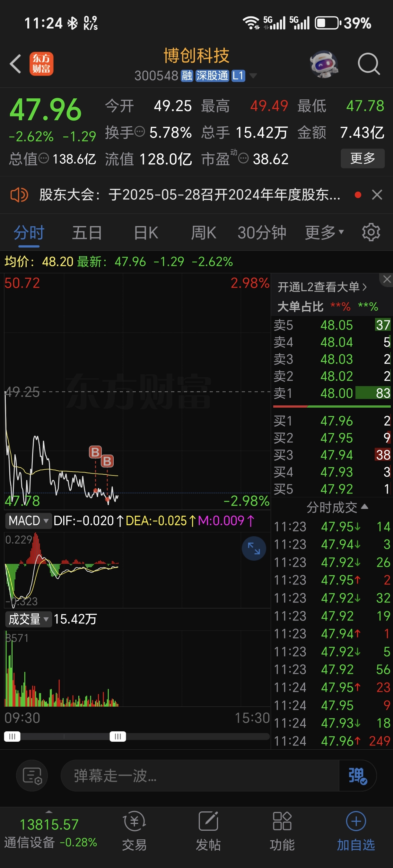Screen dimensions: 393x868
Task: Open the 发帖 post icon
Action: [208, 831]
